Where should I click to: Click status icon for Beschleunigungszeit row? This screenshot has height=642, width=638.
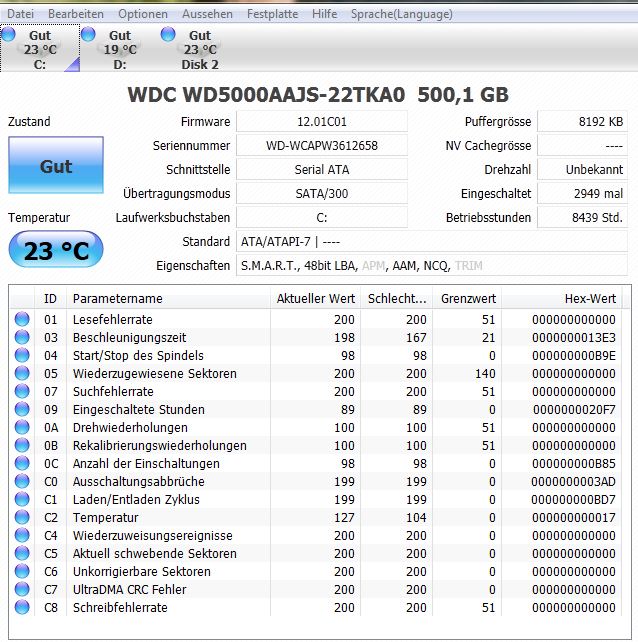click(22, 337)
